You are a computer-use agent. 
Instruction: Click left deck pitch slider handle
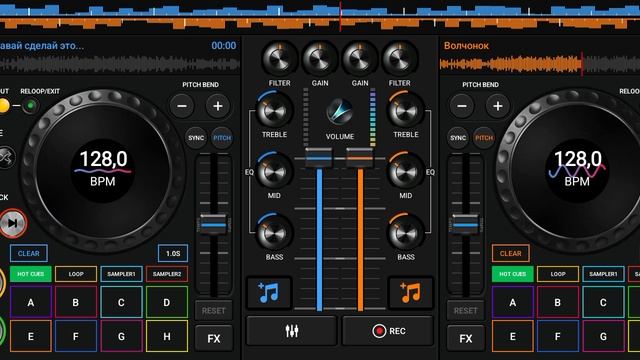213,224
